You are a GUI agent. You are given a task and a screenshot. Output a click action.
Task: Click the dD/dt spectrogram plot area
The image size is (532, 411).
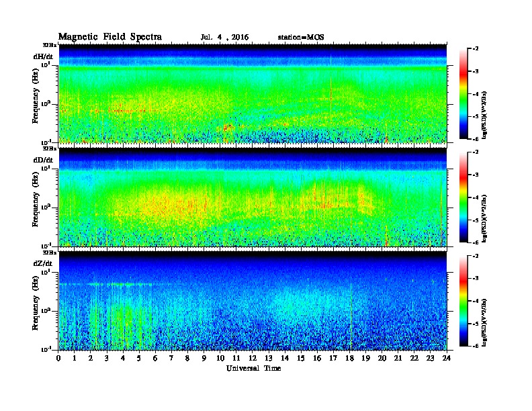[x=253, y=197]
